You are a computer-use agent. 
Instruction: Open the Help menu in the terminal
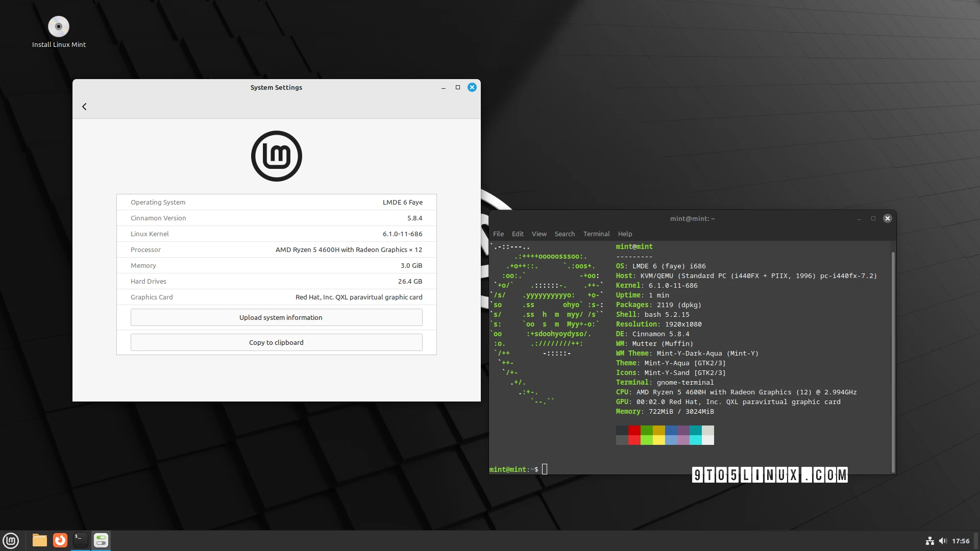[x=625, y=234]
